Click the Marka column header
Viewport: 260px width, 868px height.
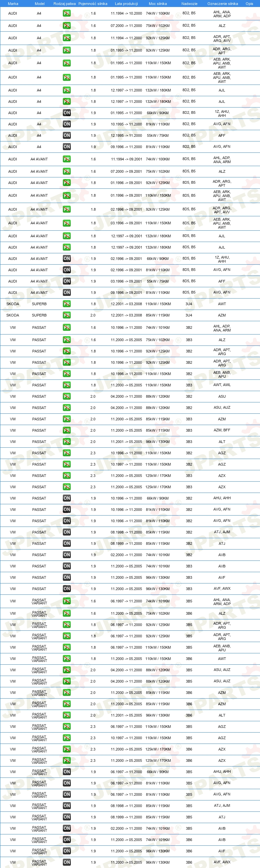(13, 4)
